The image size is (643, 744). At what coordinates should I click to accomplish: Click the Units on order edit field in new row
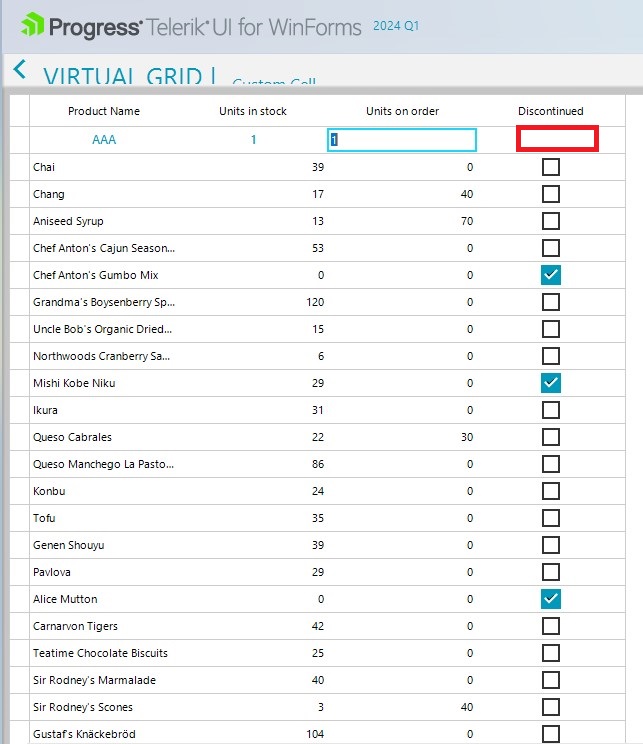coord(402,140)
